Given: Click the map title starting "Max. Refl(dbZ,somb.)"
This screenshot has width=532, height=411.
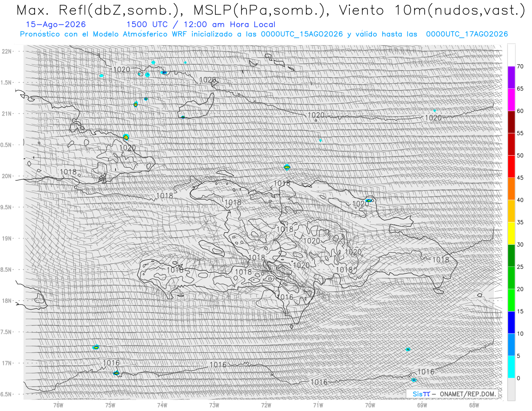Looking at the screenshot, I should [270, 10].
